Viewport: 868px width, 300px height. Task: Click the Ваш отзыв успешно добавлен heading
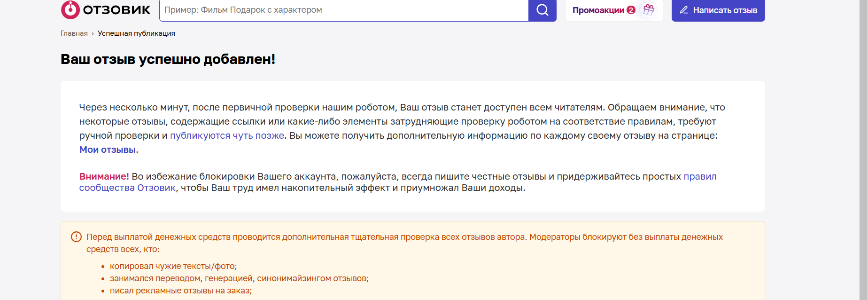[x=168, y=59]
